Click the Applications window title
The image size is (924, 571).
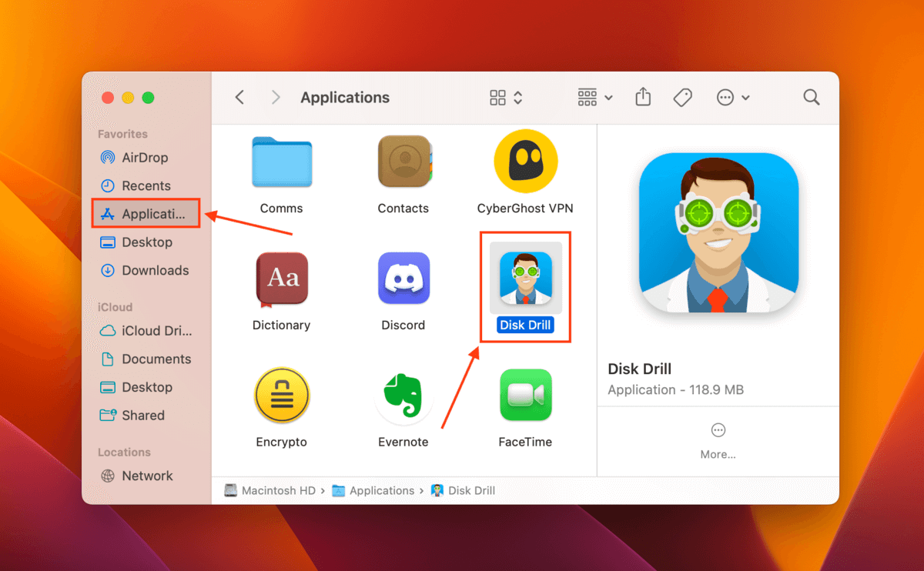click(x=345, y=98)
